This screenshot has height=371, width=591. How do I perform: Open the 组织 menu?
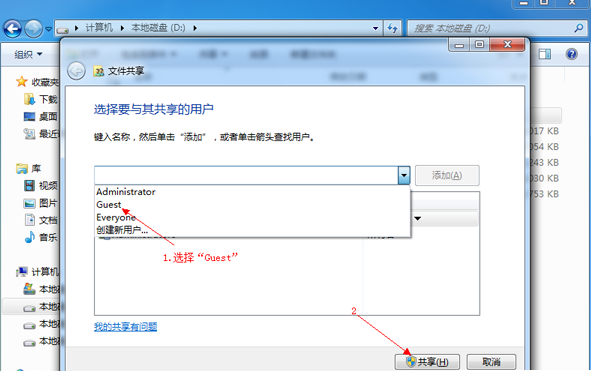pos(28,54)
